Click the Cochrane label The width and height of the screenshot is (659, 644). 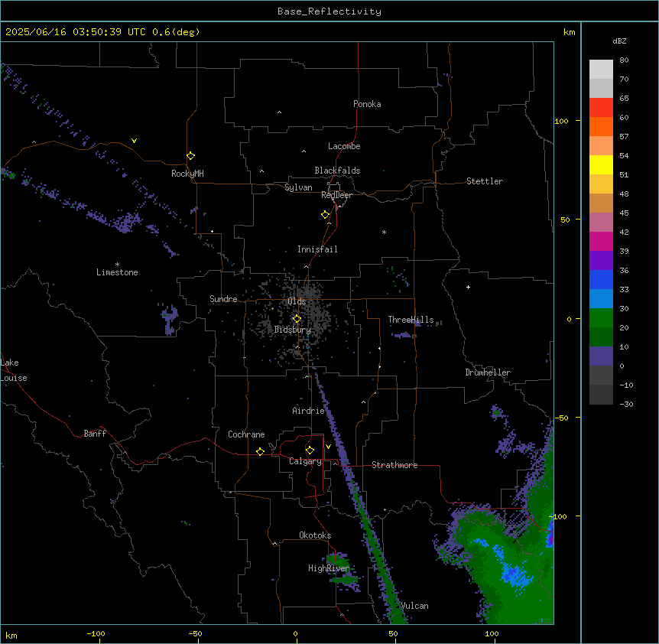pyautogui.click(x=246, y=434)
